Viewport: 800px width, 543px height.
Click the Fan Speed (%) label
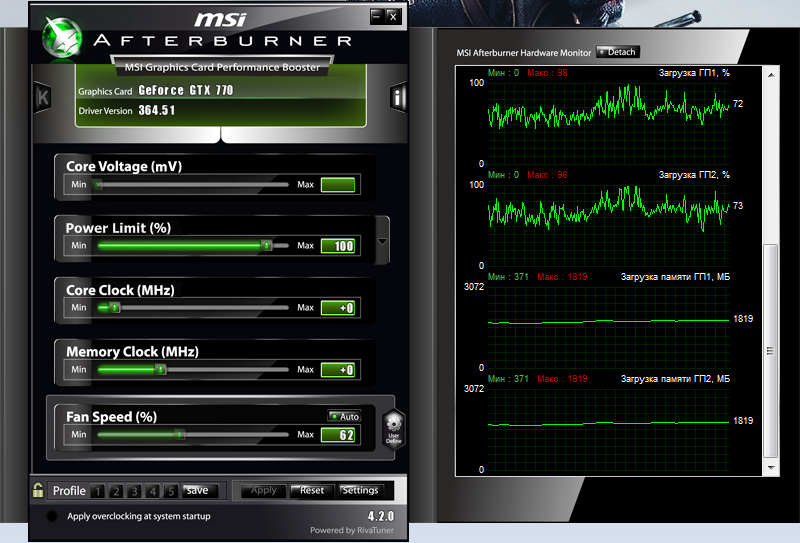111,417
